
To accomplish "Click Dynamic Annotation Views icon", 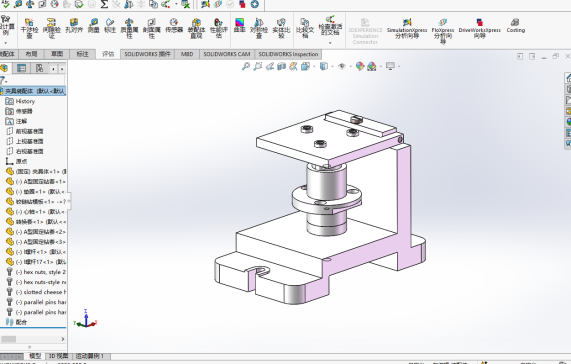I will [x=293, y=66].
